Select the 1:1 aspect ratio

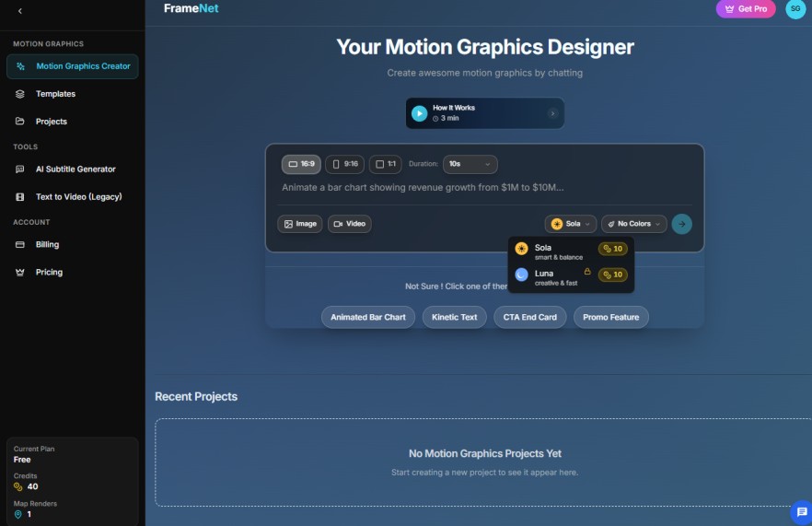386,164
